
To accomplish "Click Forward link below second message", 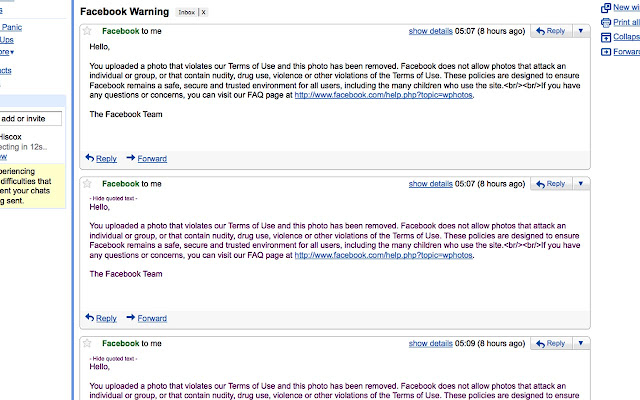I will click(x=152, y=318).
